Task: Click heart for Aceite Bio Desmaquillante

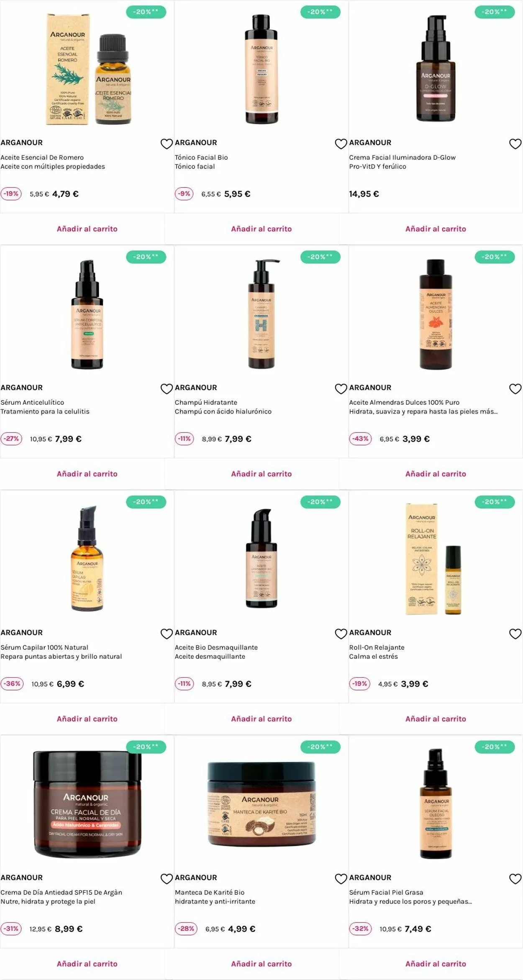Action: pyautogui.click(x=341, y=634)
